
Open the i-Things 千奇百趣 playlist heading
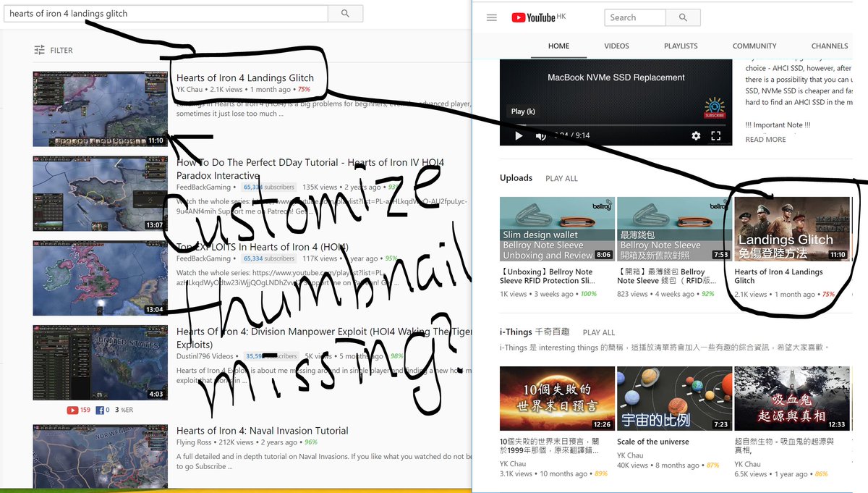point(535,332)
